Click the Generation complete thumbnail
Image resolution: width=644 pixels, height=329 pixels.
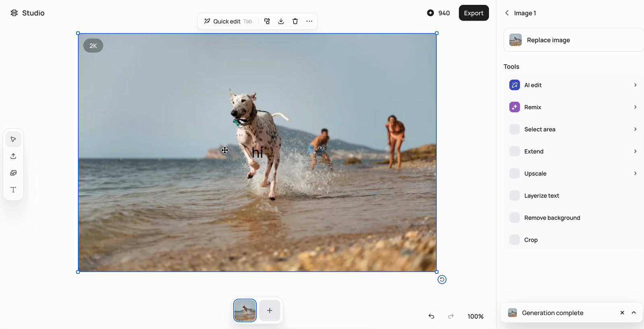512,313
